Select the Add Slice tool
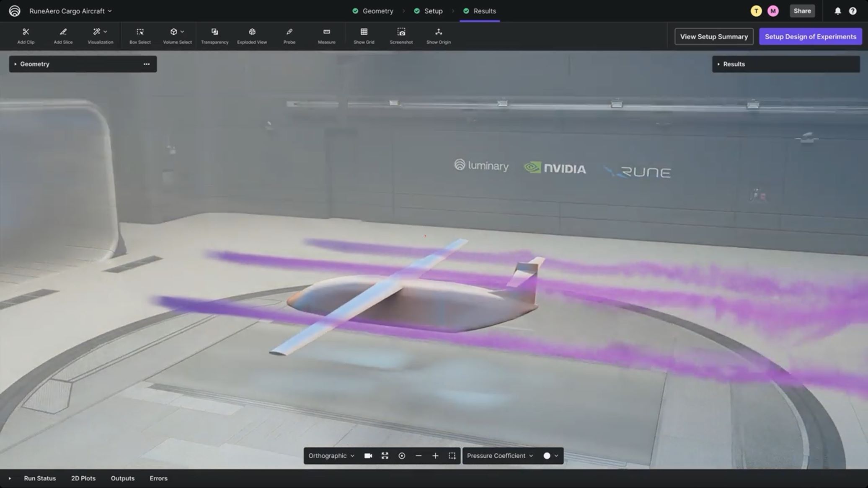The height and width of the screenshot is (488, 868). tap(63, 36)
